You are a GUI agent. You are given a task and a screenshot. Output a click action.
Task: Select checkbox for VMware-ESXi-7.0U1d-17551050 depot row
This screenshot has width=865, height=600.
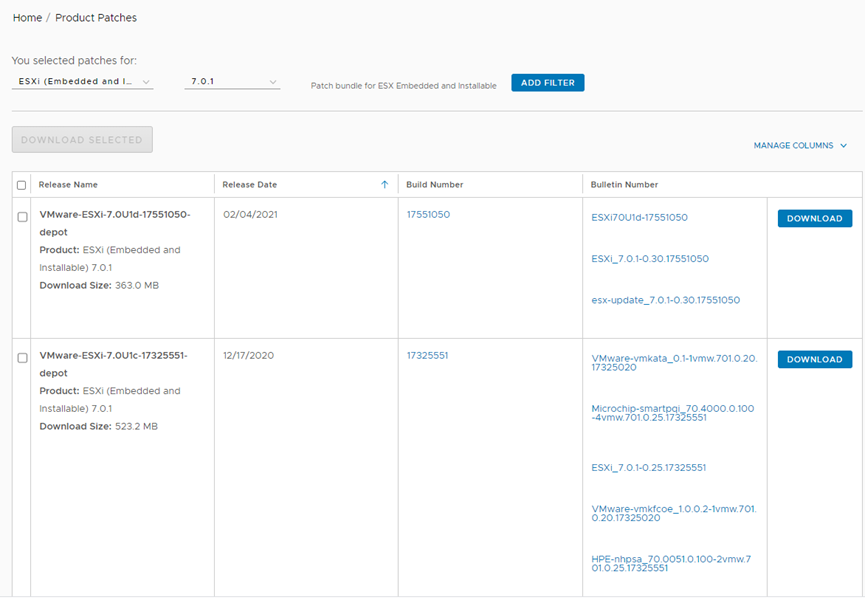point(23,217)
